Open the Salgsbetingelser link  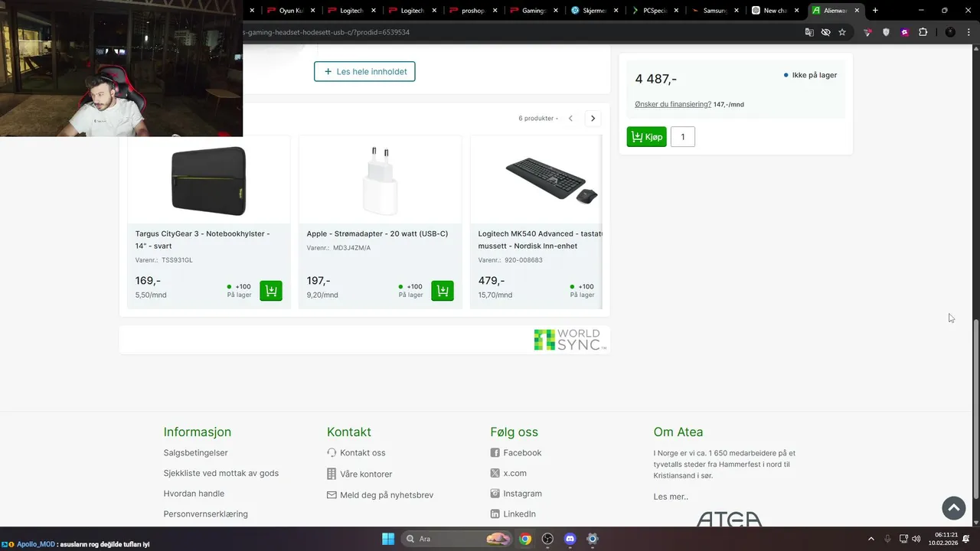point(195,453)
